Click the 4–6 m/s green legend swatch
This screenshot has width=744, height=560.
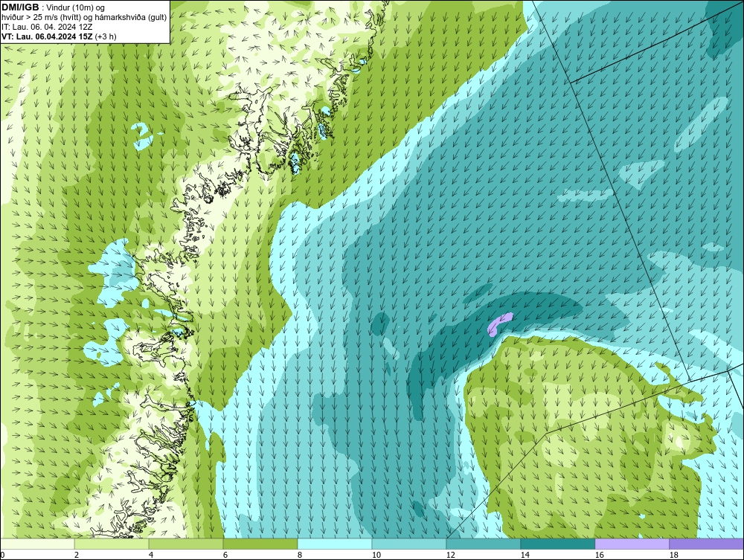186,544
